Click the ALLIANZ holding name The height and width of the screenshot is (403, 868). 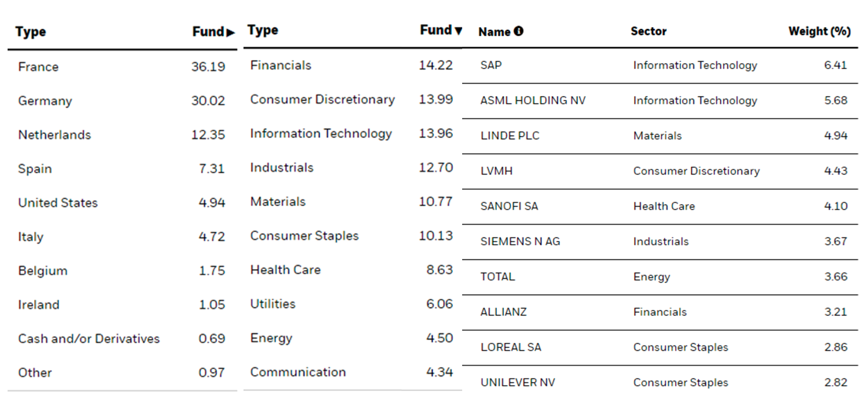[503, 312]
